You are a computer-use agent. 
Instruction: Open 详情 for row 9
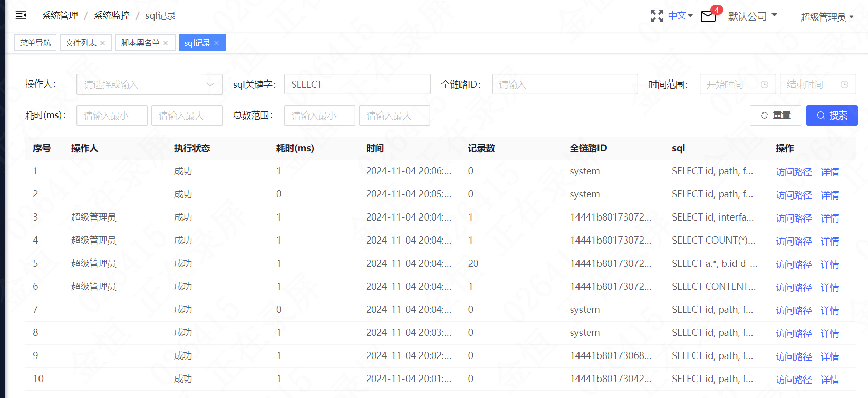[x=830, y=357]
